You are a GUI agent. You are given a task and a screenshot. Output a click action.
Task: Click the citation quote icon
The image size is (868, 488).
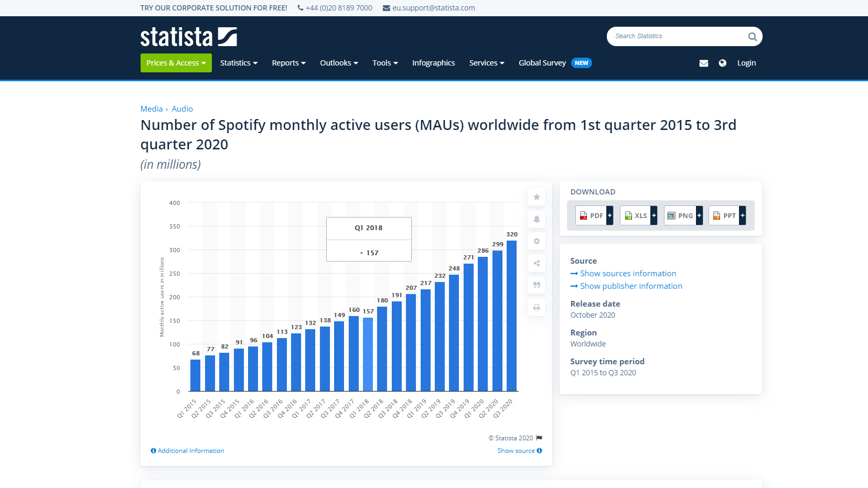(x=536, y=285)
